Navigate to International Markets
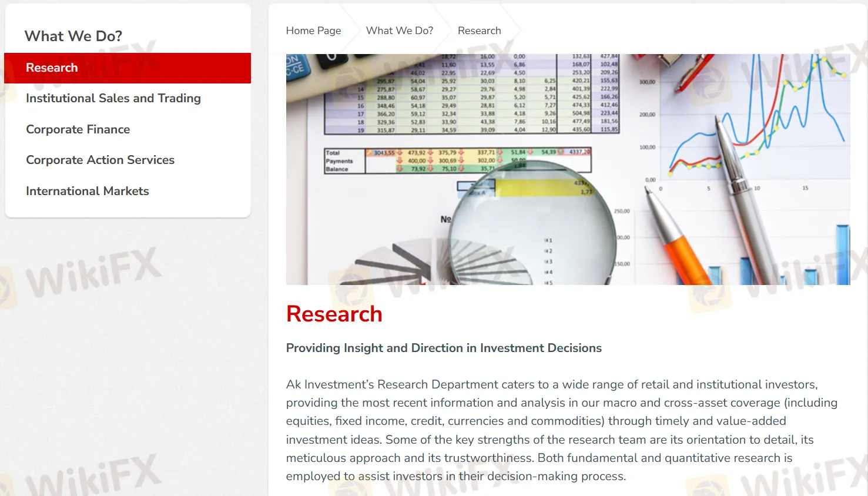Image resolution: width=868 pixels, height=496 pixels. pos(87,192)
